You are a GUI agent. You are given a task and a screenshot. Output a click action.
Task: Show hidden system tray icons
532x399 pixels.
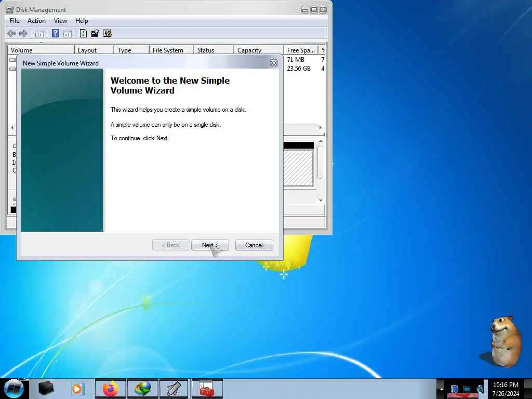(442, 389)
